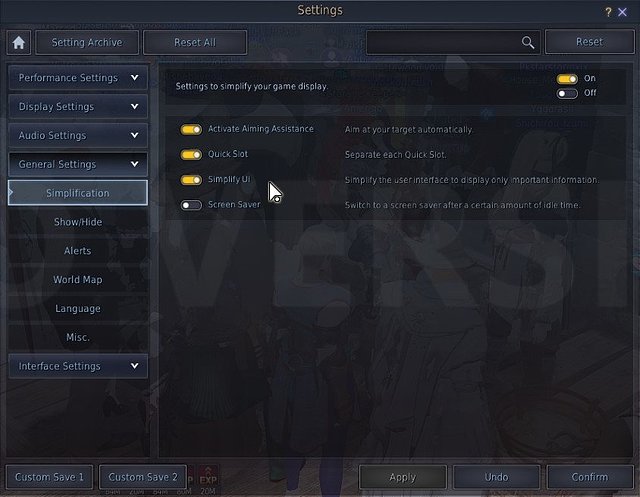Enable the Screen Saver toggle
640x497 pixels.
coord(191,205)
